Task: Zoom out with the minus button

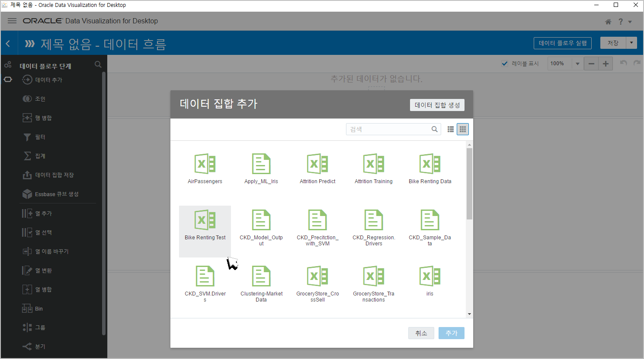Action: point(591,64)
